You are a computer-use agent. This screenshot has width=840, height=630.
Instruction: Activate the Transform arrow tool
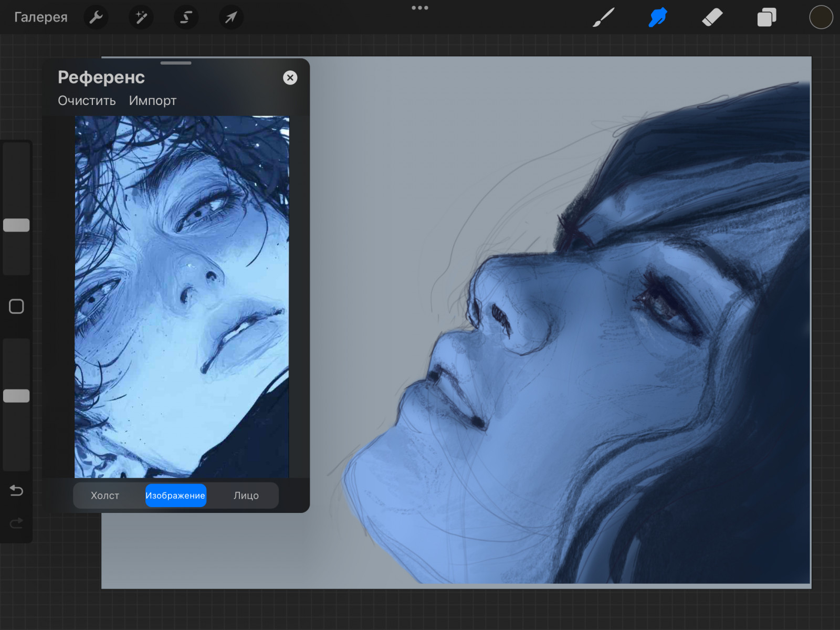231,17
